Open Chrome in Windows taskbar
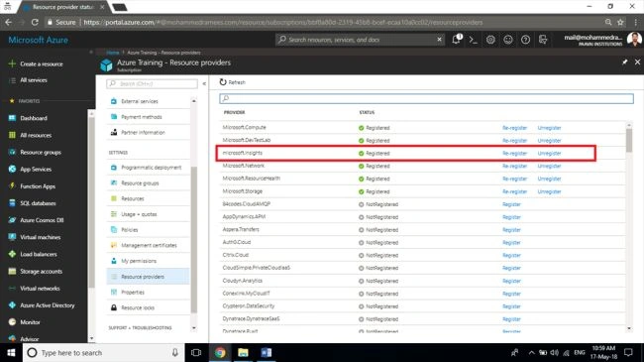Screen dimensions: 644x362 point(220,352)
